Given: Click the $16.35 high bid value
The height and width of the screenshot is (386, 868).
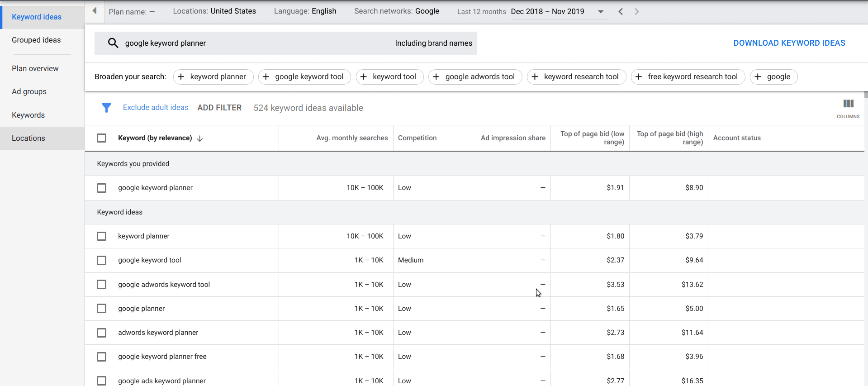Looking at the screenshot, I should (692, 381).
